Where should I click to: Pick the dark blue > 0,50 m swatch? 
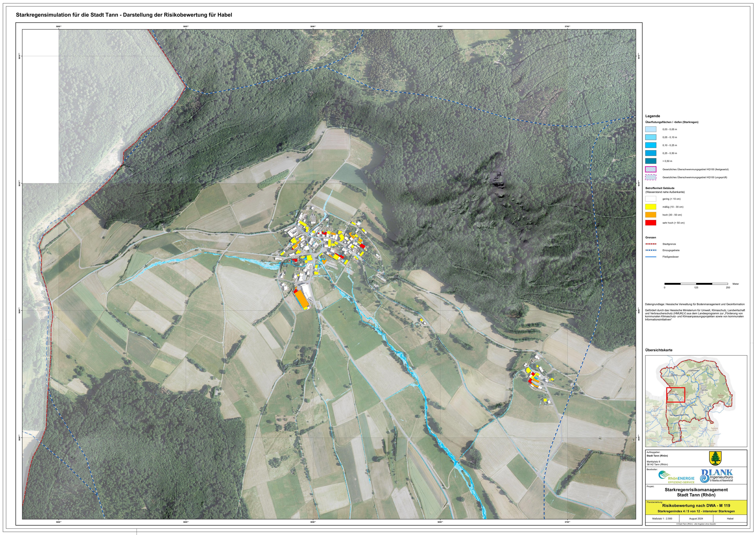(x=651, y=161)
